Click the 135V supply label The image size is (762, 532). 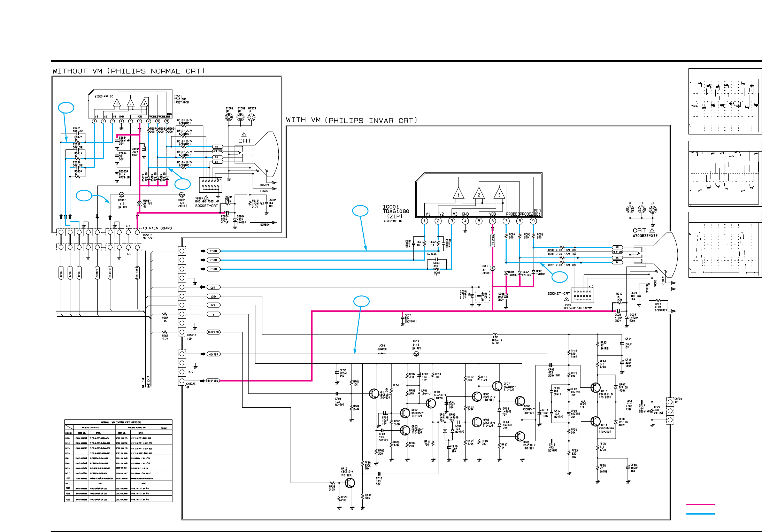pyautogui.click(x=213, y=296)
